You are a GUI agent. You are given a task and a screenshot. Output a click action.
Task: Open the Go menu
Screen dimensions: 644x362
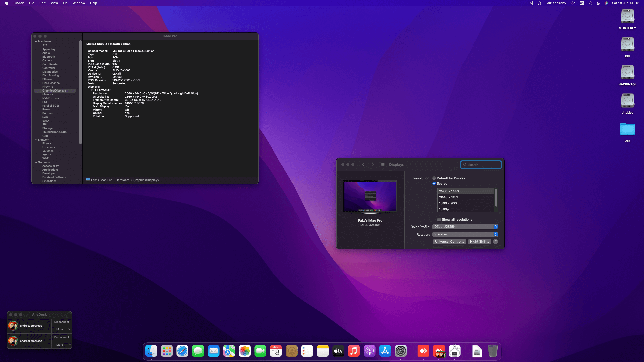coord(65,3)
